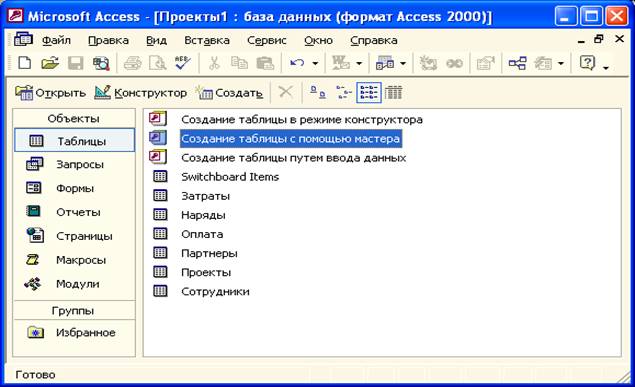The image size is (635, 387).
Task: Switch to Small Icons view
Action: tap(344, 92)
